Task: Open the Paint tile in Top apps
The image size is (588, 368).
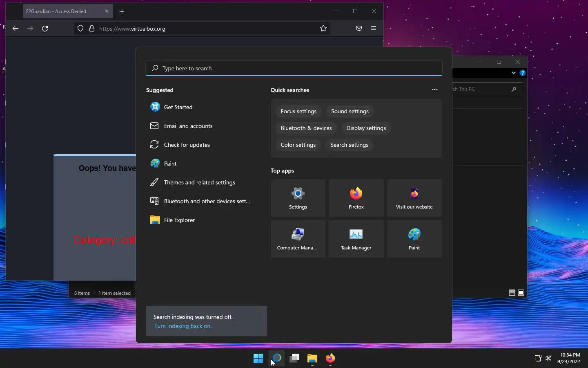Action: (414, 239)
